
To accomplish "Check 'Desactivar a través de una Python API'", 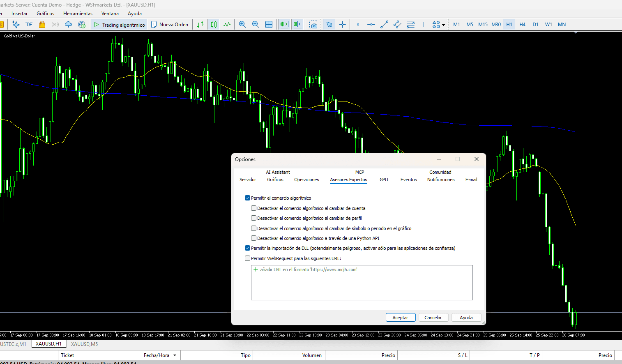I will point(253,238).
